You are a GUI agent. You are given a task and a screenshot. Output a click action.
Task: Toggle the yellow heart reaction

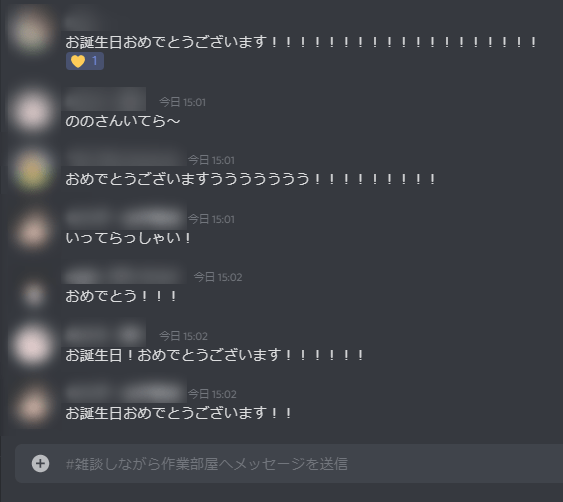pyautogui.click(x=85, y=61)
